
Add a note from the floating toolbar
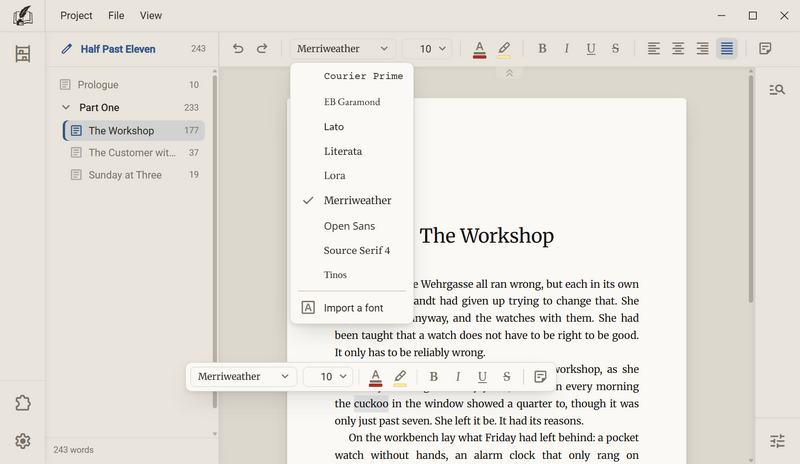pyautogui.click(x=540, y=377)
